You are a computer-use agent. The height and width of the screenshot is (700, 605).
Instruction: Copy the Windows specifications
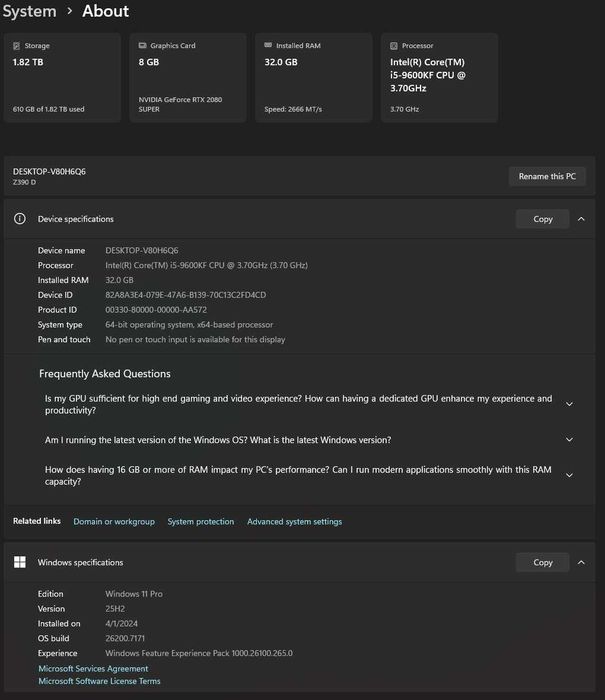click(x=542, y=562)
